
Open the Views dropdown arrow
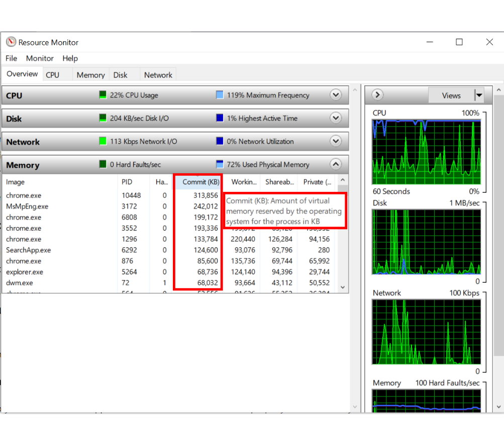479,95
